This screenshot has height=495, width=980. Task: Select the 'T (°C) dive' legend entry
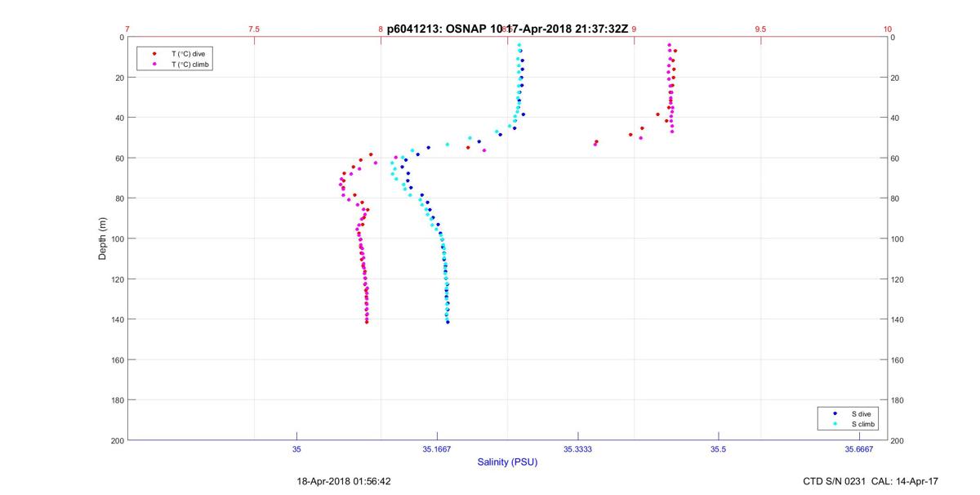coord(188,53)
